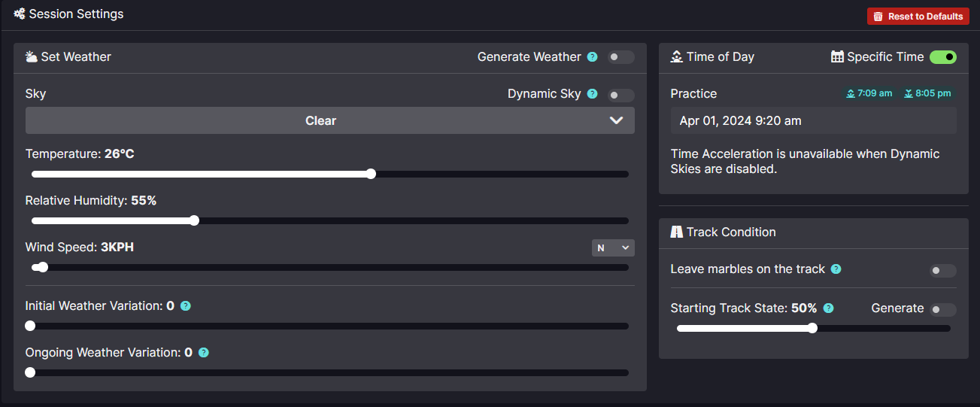Click the Temperature slider handle
Viewport: 980px width, 407px height.
tap(371, 174)
